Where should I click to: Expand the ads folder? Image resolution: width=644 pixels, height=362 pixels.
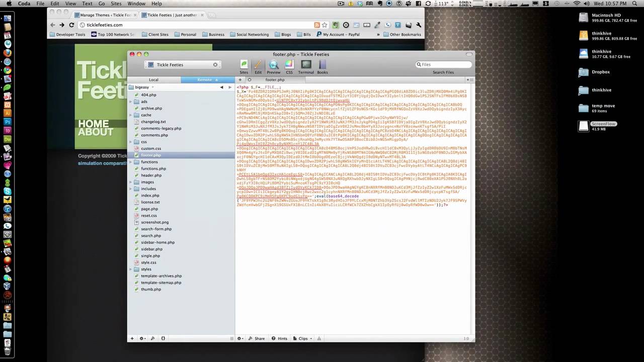tap(131, 102)
